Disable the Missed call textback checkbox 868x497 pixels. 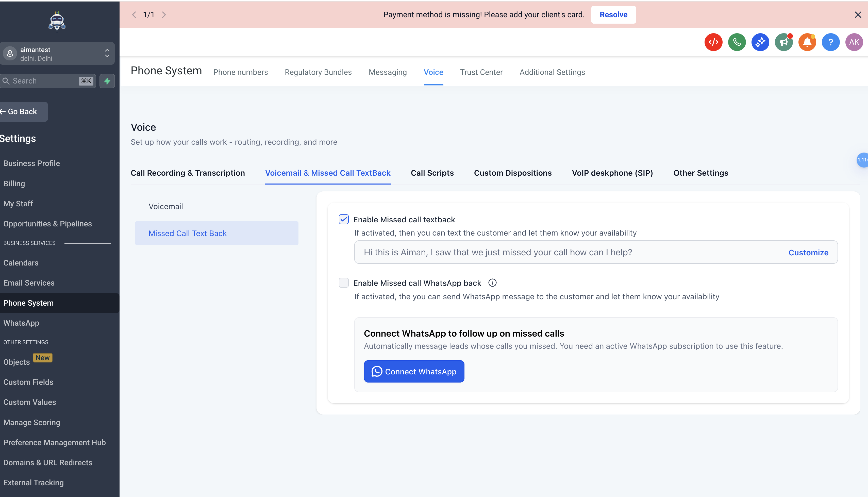[x=344, y=219]
